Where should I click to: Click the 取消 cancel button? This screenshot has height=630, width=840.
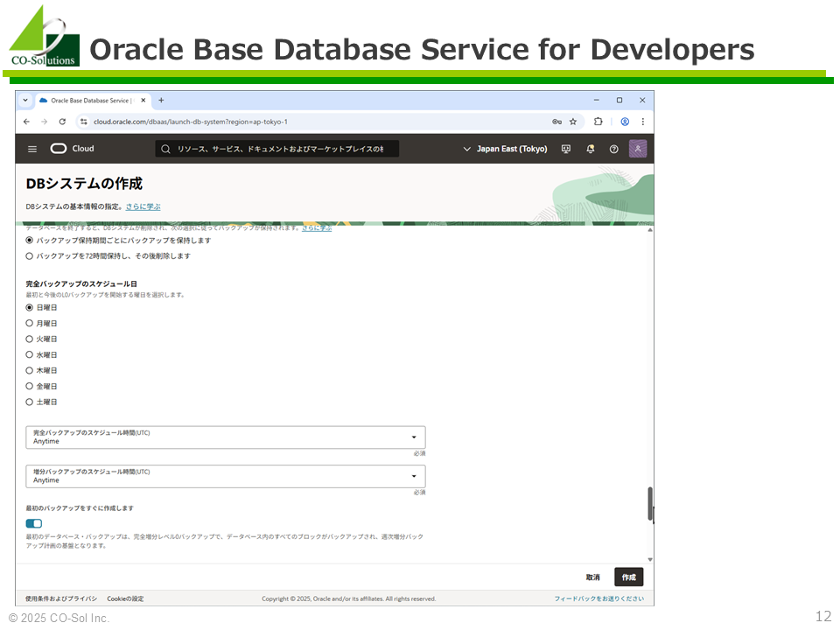pos(592,577)
